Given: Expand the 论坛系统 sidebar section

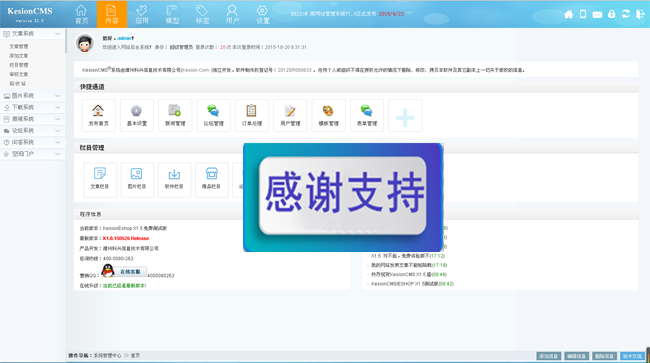Looking at the screenshot, I should (32, 131).
